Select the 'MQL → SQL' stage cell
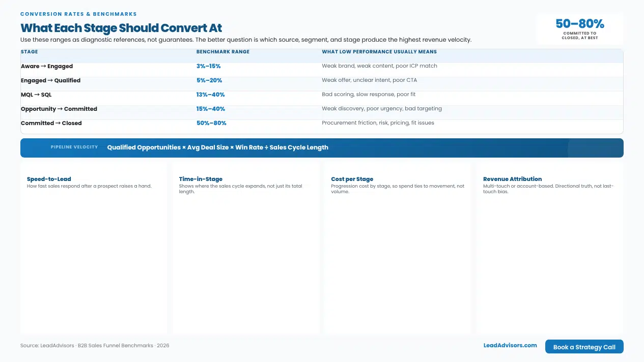644x362 pixels. 36,95
